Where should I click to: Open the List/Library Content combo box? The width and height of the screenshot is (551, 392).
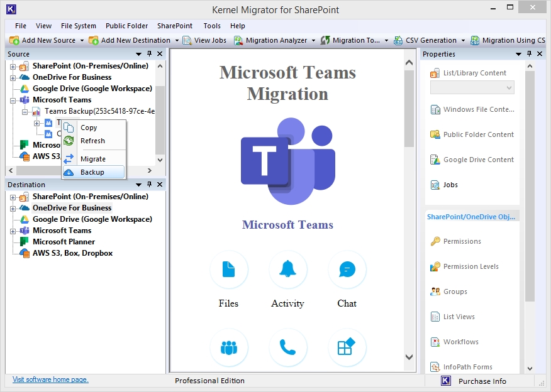point(471,87)
